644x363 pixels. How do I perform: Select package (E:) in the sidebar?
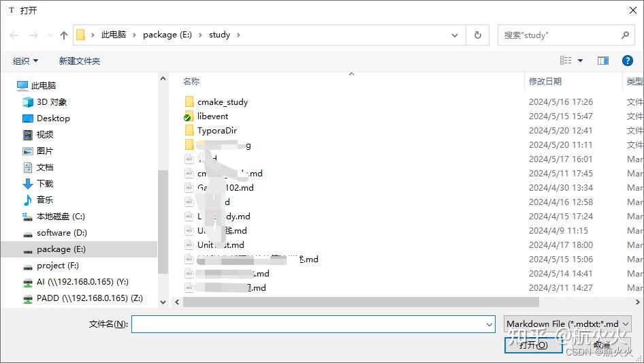(61, 249)
